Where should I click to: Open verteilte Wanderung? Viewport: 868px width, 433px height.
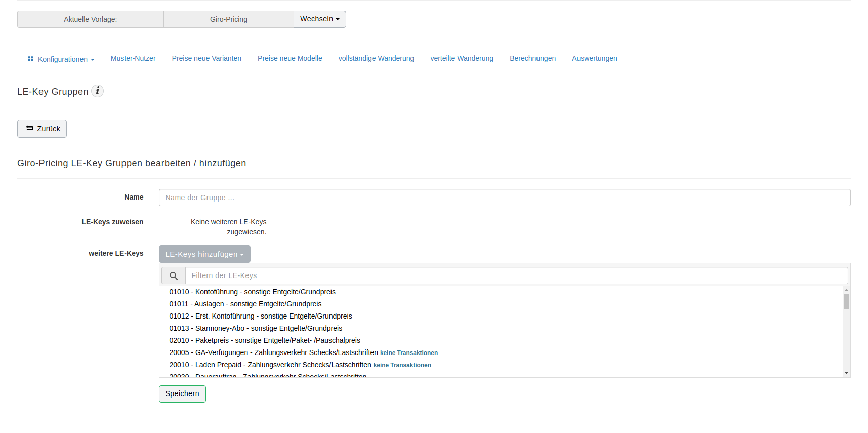coord(462,58)
